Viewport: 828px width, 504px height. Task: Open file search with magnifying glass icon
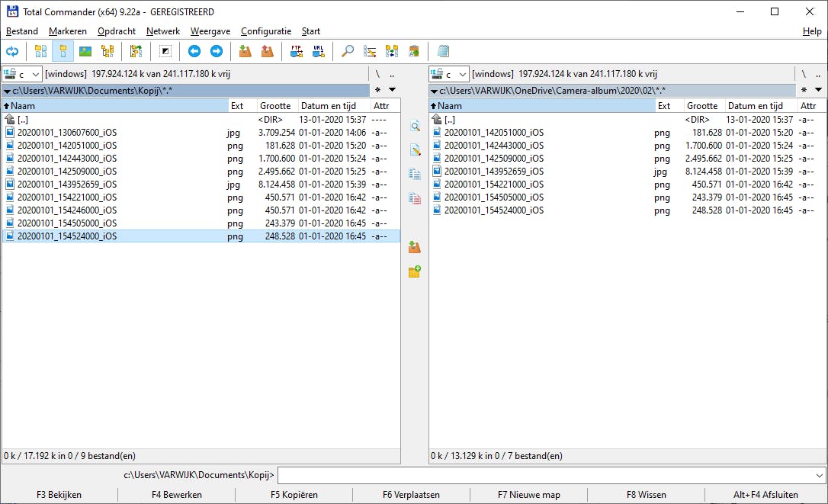click(x=348, y=51)
